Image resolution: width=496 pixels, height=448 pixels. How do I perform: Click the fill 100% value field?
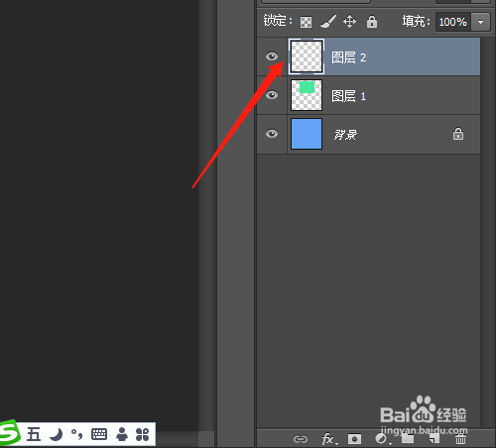click(453, 22)
